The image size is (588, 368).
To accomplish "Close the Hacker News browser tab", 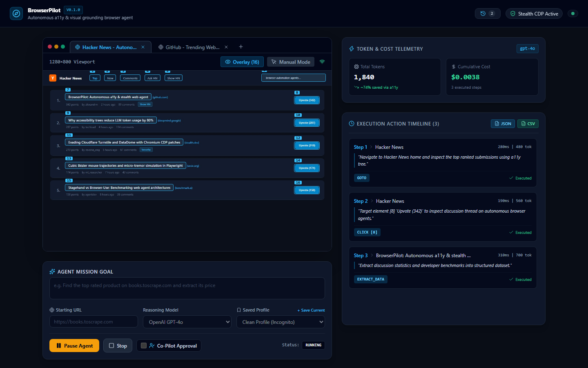I will pos(143,47).
